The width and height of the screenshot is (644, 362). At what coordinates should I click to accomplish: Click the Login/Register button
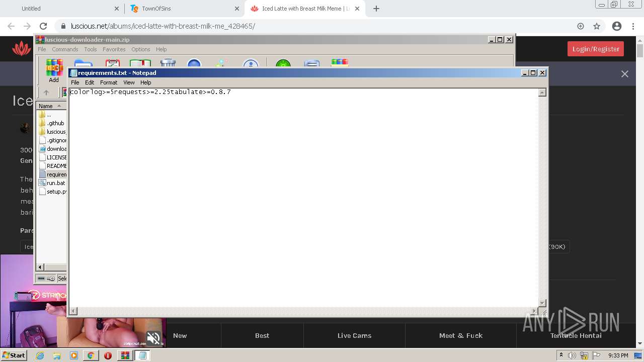pos(596,49)
